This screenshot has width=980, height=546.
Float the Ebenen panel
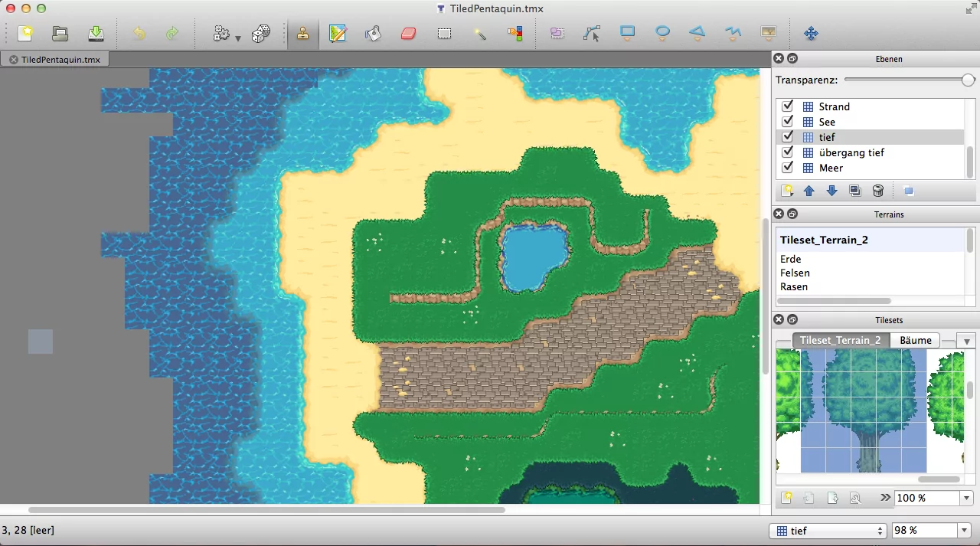pyautogui.click(x=792, y=58)
